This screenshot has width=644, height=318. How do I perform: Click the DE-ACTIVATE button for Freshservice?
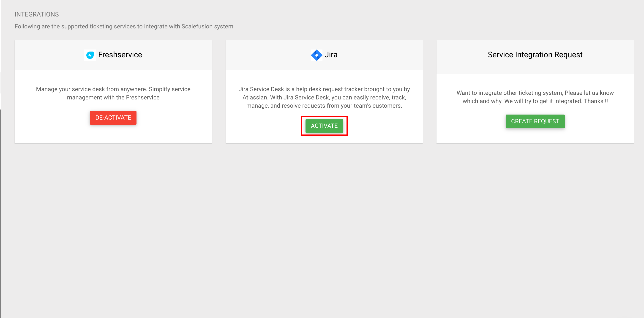coord(113,118)
